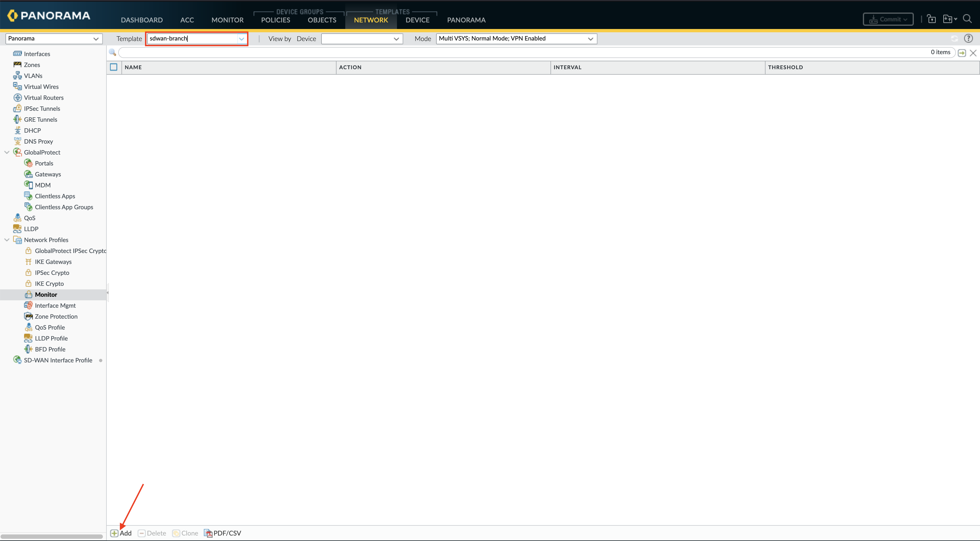Open IPSec Tunnels configuration
The image size is (980, 541).
pos(42,108)
